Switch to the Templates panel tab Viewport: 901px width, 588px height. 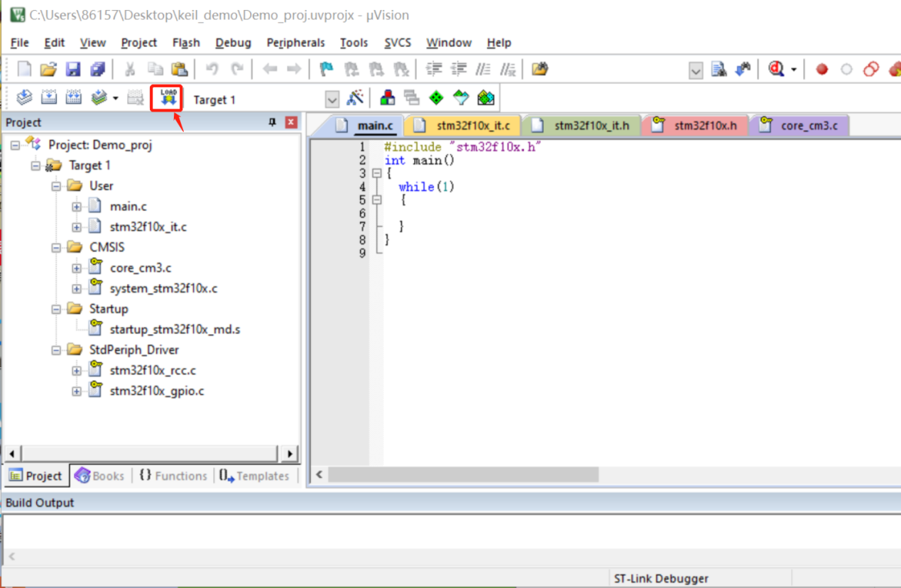[254, 476]
